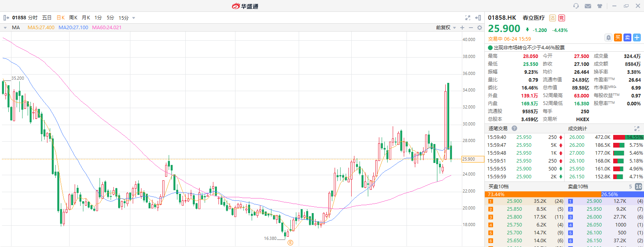Switch to 周K weekly chart tab
Image resolution: width=644 pixels, height=247 pixels.
pyautogui.click(x=73, y=18)
